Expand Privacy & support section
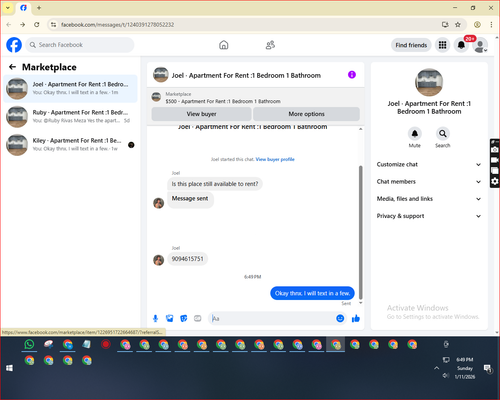500x400 pixels. [429, 216]
